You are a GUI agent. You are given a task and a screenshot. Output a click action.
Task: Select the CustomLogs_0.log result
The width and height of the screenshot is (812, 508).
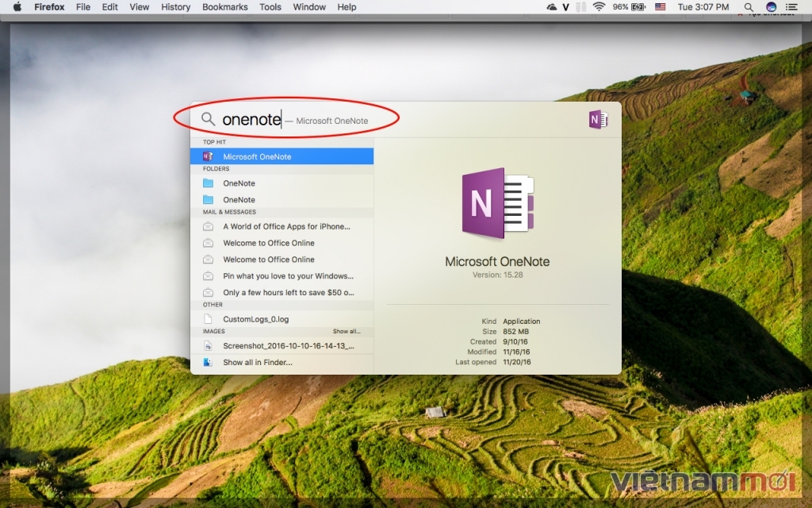(282, 319)
